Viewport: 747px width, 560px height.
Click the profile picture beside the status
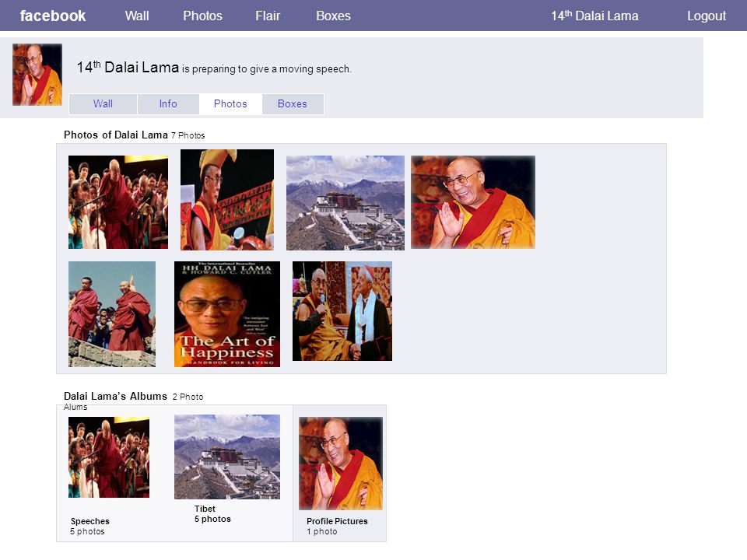[37, 75]
